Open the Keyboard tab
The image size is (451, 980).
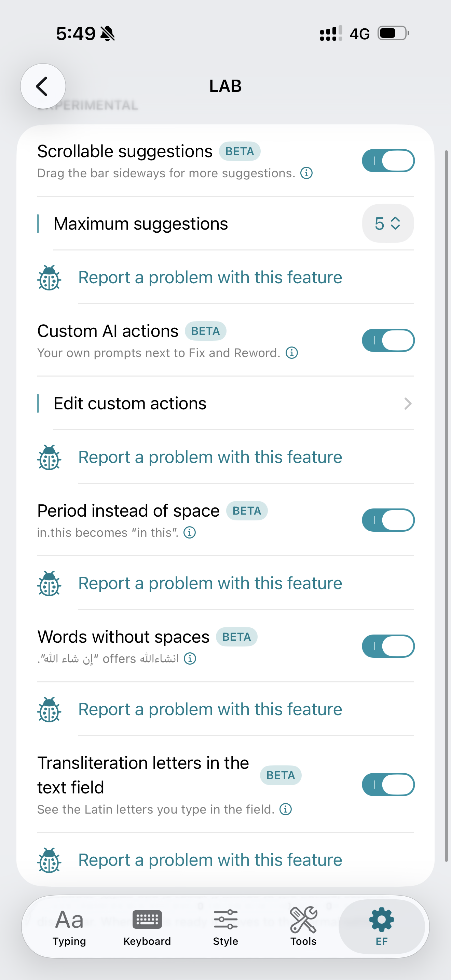point(147,926)
